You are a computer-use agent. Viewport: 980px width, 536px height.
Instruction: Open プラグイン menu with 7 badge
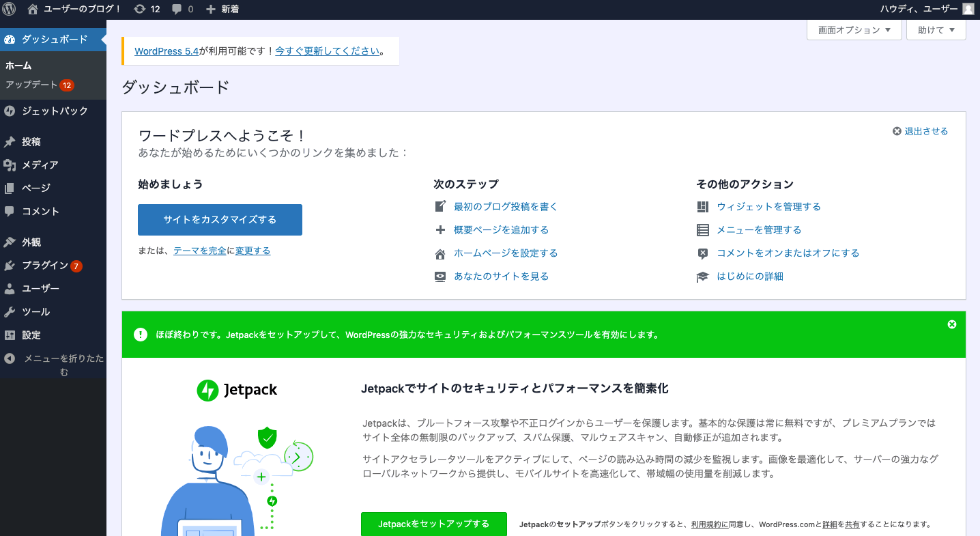tap(53, 266)
